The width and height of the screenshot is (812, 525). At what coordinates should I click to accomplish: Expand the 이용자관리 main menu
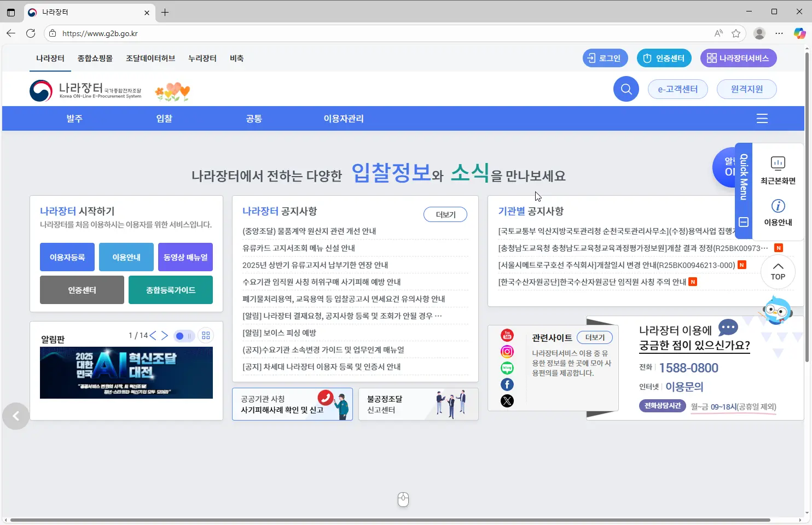click(x=344, y=119)
